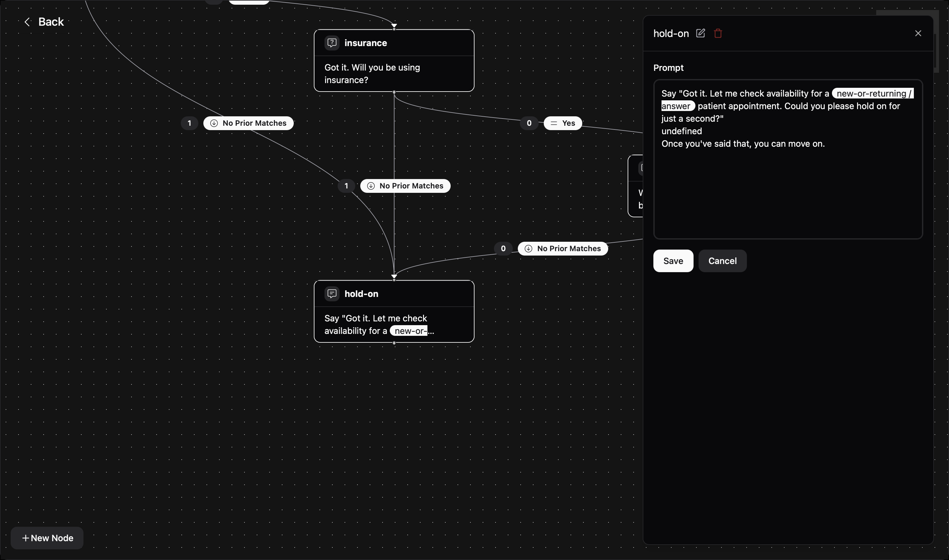Screen dimensions: 949x560
Task: Click the edit pencil icon beside hold-on title
Action: click(x=700, y=33)
